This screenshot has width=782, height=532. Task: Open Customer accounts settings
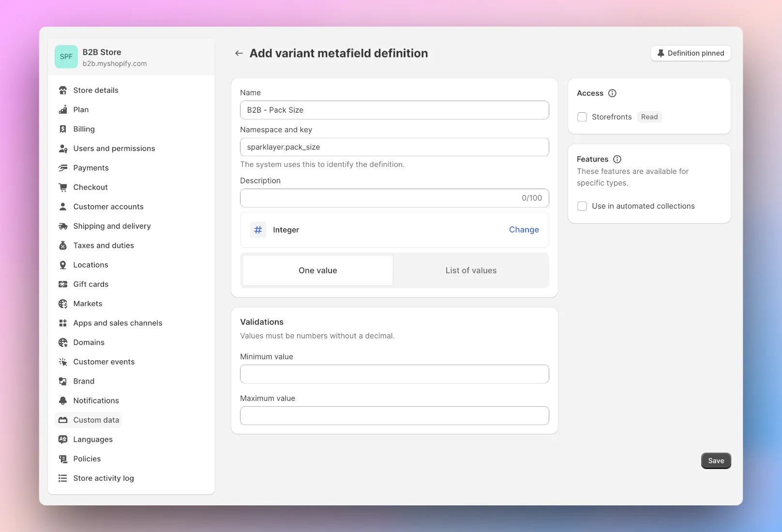click(x=108, y=207)
